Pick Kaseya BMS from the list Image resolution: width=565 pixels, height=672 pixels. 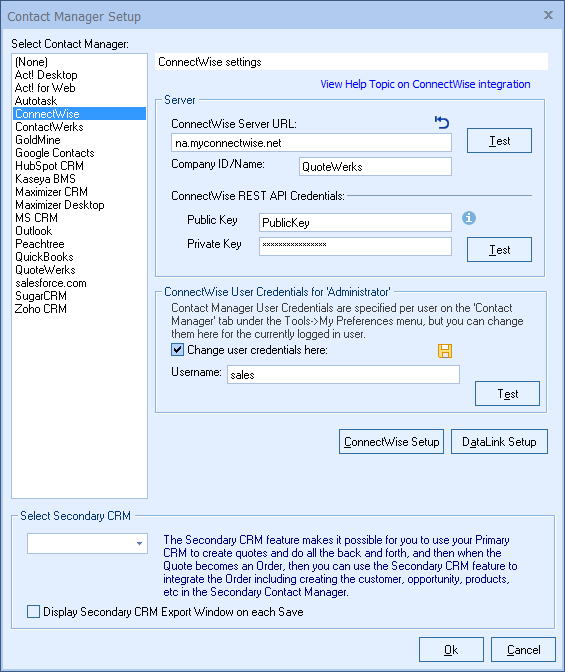(x=79, y=179)
